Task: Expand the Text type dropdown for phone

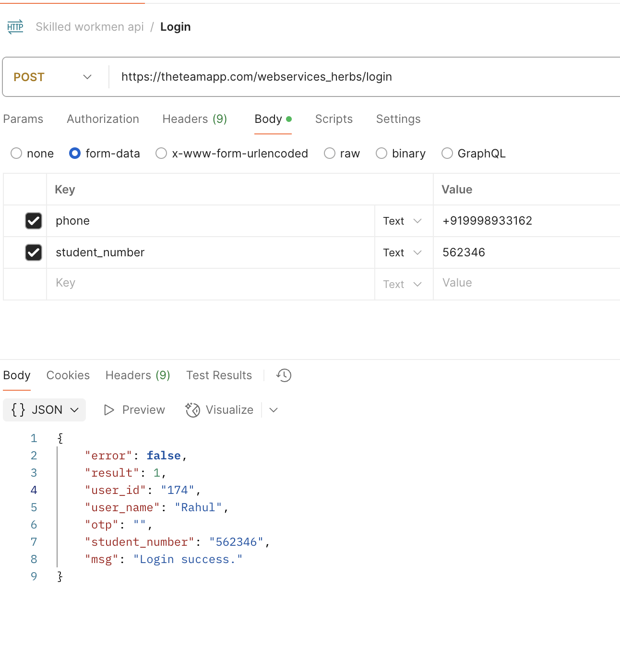Action: click(402, 221)
